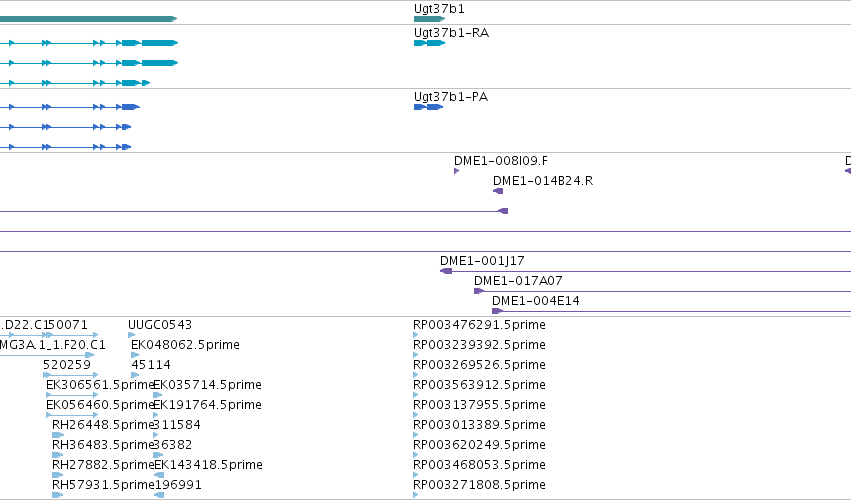851x500 pixels.
Task: Select the RP003563912.5prime EST entry
Action: click(479, 384)
